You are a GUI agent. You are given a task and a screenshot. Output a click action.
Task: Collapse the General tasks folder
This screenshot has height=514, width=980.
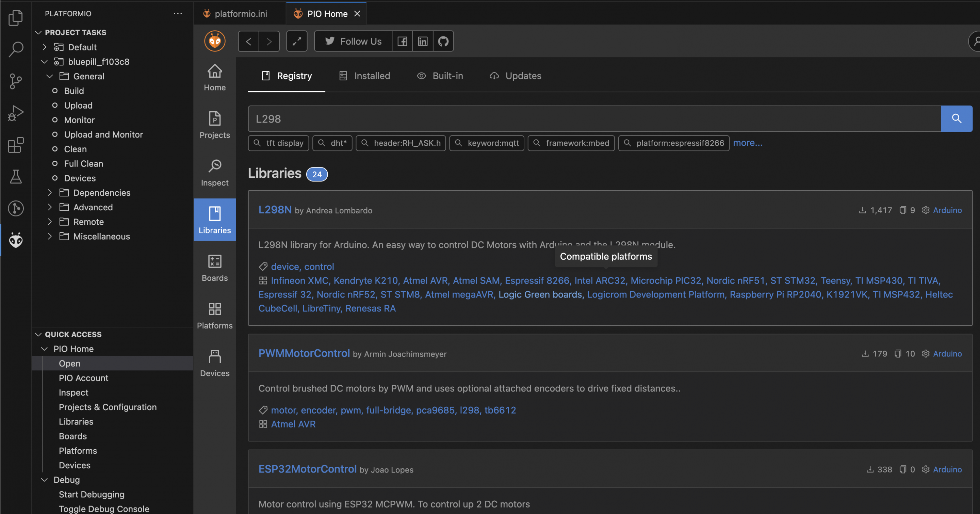point(50,76)
